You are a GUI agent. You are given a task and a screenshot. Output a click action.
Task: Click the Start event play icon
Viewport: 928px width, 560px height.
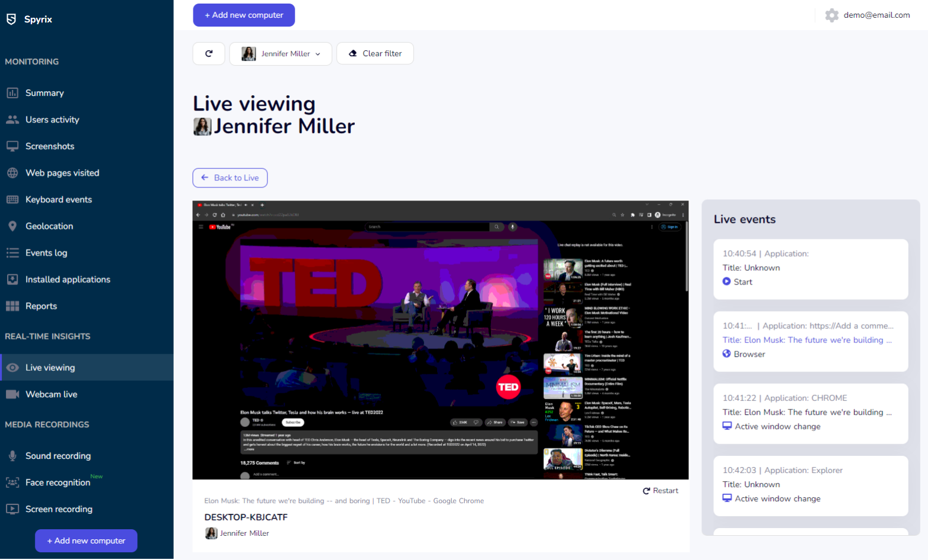pos(727,281)
